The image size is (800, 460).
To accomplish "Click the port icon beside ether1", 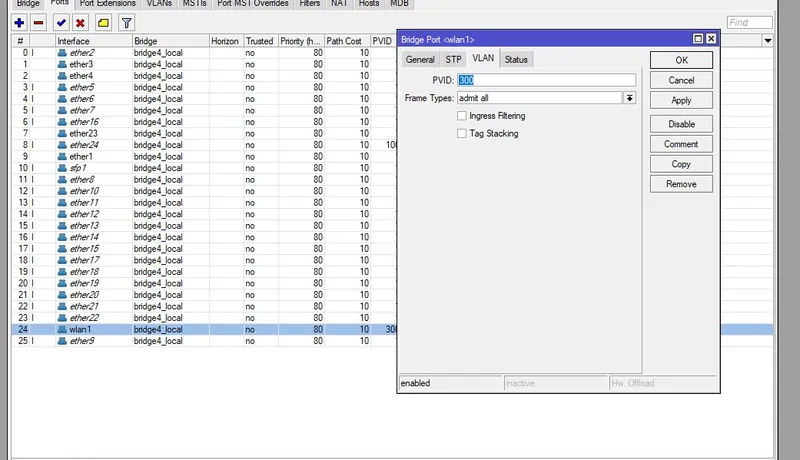I will coord(62,157).
